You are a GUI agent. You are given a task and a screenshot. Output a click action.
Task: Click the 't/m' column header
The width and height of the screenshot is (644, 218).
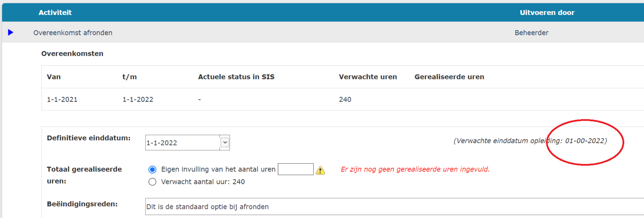coord(130,77)
